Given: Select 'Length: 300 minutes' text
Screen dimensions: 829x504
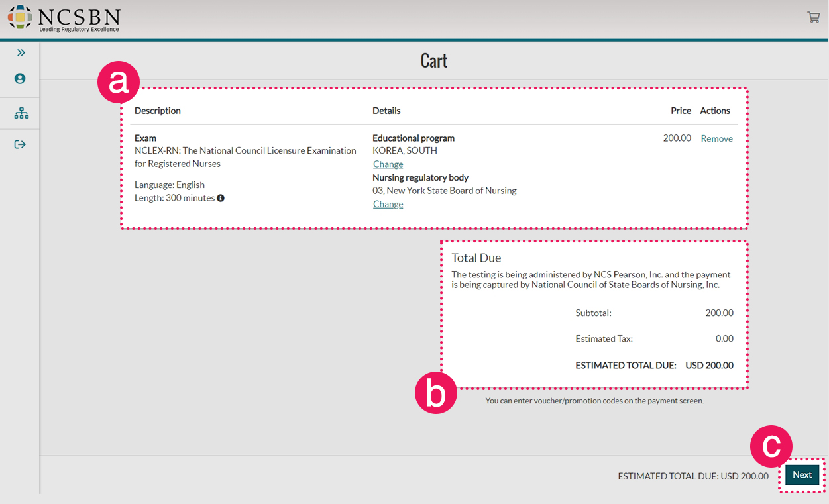Looking at the screenshot, I should coord(174,198).
